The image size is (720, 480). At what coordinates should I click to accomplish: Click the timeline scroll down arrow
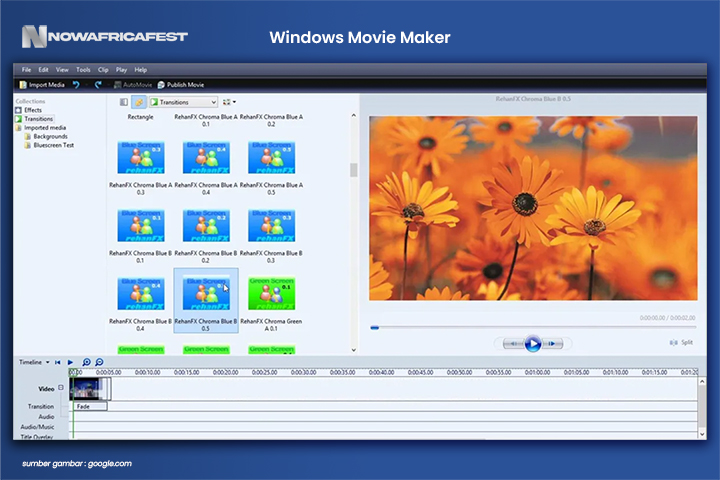click(x=702, y=434)
